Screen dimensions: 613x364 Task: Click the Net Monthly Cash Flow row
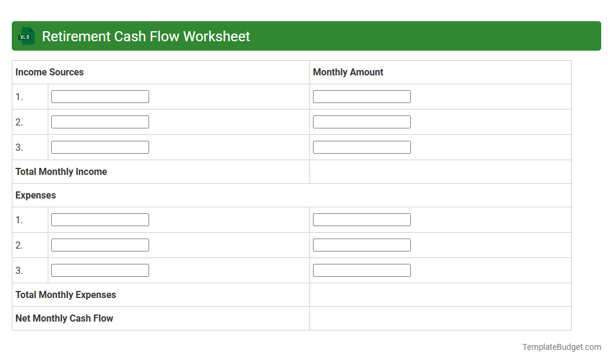coord(64,318)
